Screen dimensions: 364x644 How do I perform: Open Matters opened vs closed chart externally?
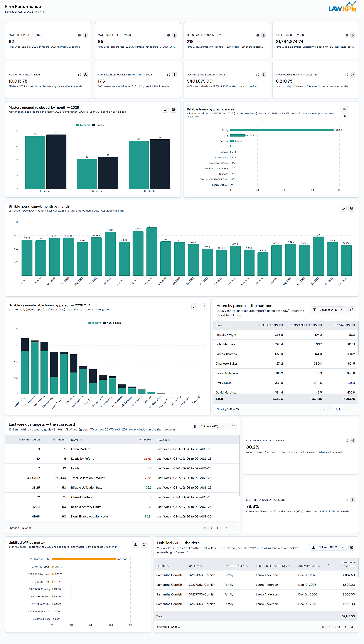(x=174, y=109)
